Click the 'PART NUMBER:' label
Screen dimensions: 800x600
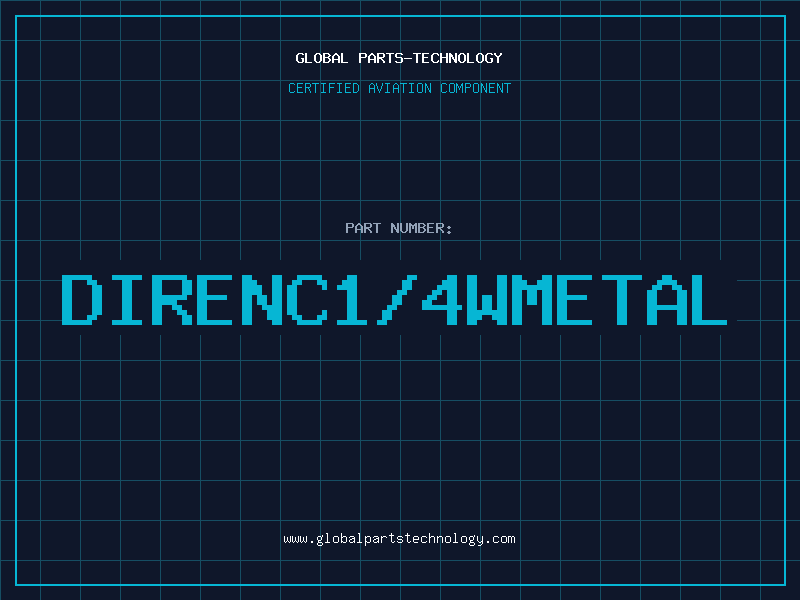coord(399,228)
